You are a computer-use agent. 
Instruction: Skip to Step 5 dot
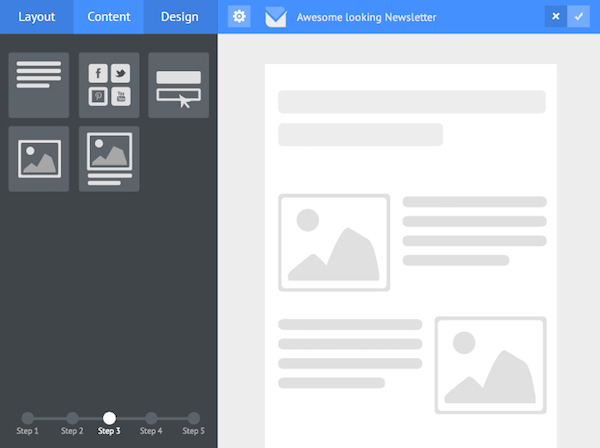(194, 418)
